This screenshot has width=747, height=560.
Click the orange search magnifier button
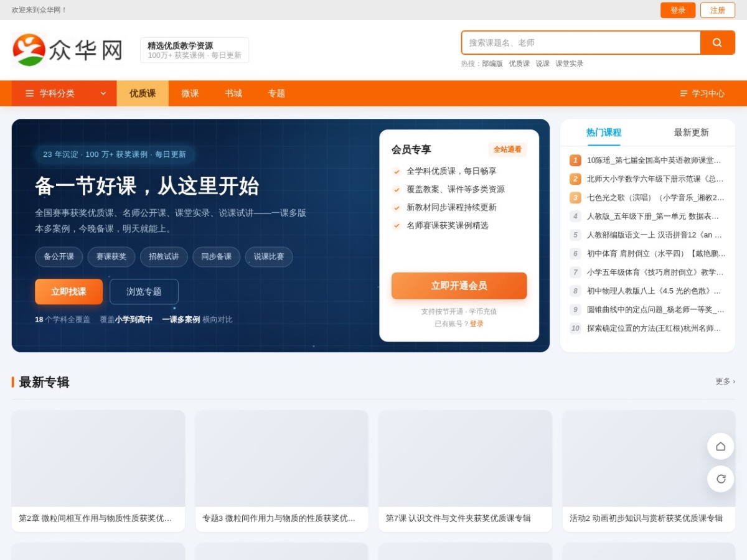pos(717,43)
